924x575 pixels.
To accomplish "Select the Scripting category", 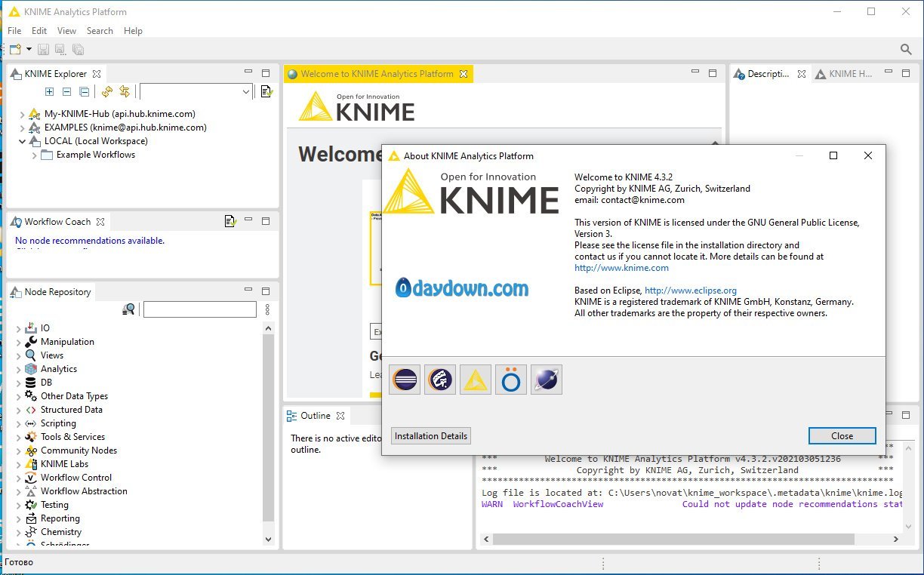I will [x=58, y=423].
